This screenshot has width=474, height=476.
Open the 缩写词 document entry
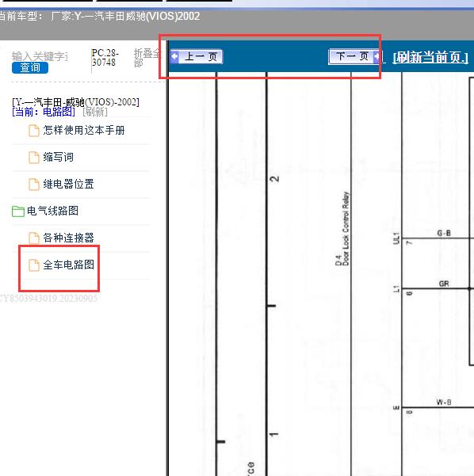tap(59, 157)
